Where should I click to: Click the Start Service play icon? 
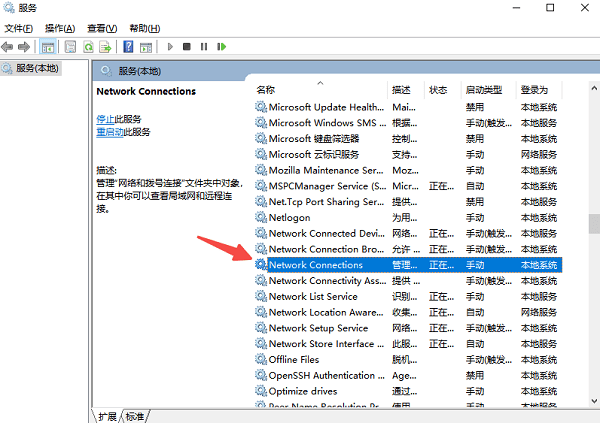[170, 47]
